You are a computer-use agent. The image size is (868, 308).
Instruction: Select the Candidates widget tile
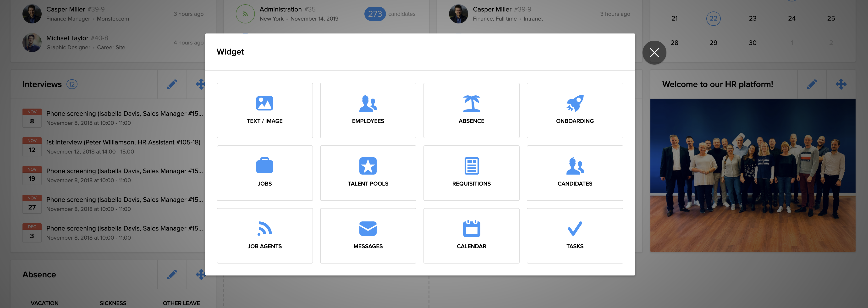(575, 173)
